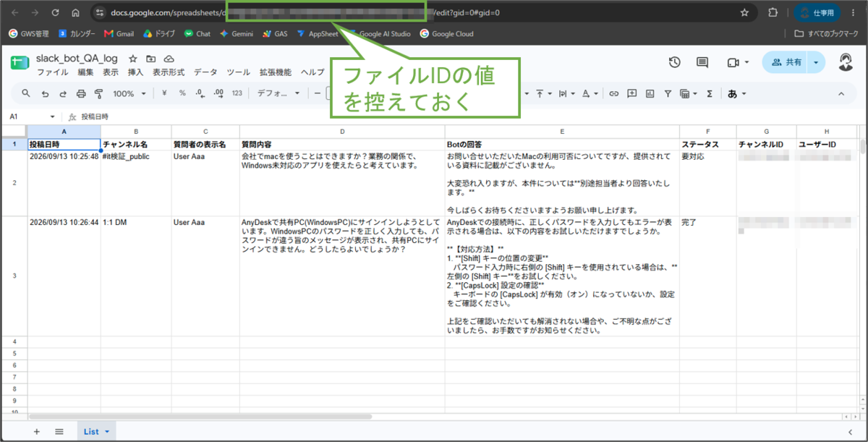The image size is (868, 442).
Task: Increase decimal places
Action: pyautogui.click(x=218, y=93)
